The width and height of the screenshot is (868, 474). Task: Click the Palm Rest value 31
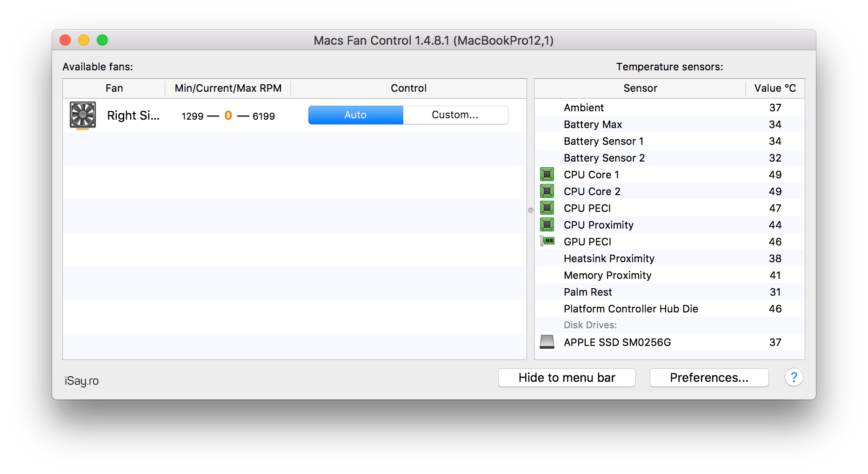pos(775,292)
